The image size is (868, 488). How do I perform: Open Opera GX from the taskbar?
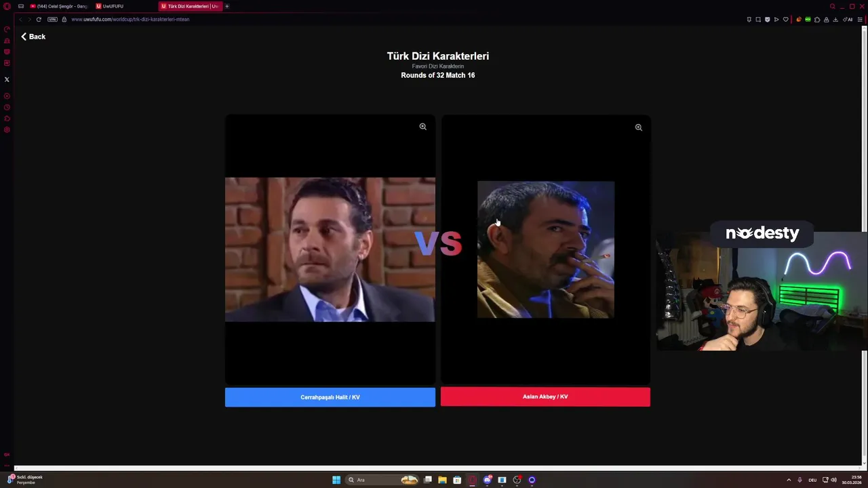[472, 480]
